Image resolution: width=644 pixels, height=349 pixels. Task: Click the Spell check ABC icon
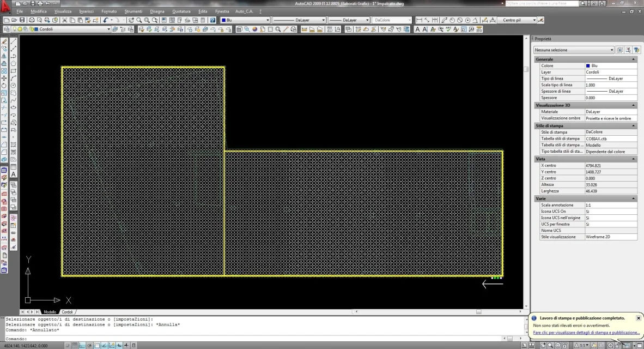448,29
